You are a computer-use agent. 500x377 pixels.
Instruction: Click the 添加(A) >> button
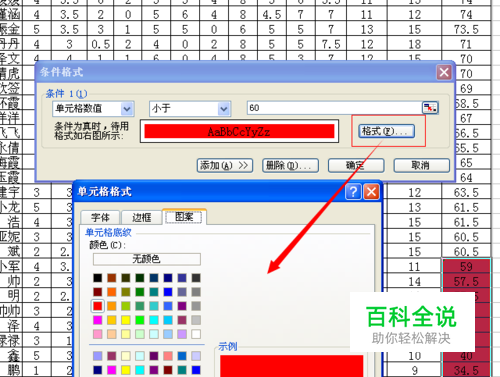click(225, 165)
